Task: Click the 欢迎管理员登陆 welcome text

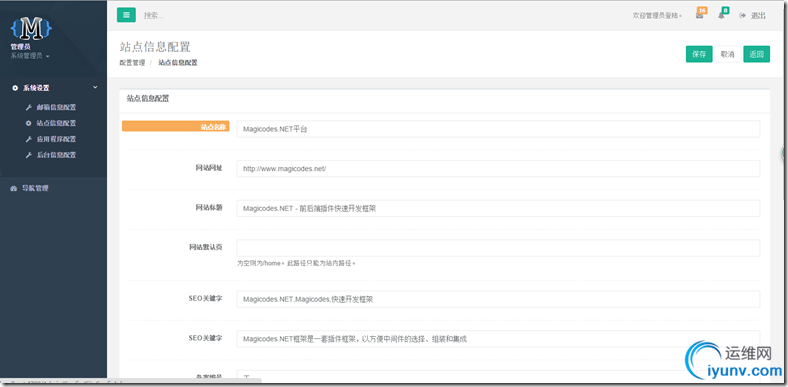Action: coord(657,16)
